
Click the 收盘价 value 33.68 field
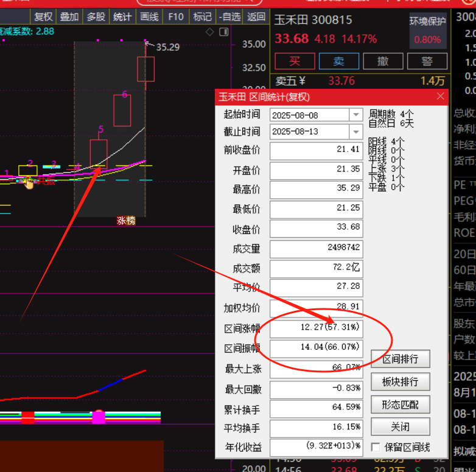tap(317, 229)
